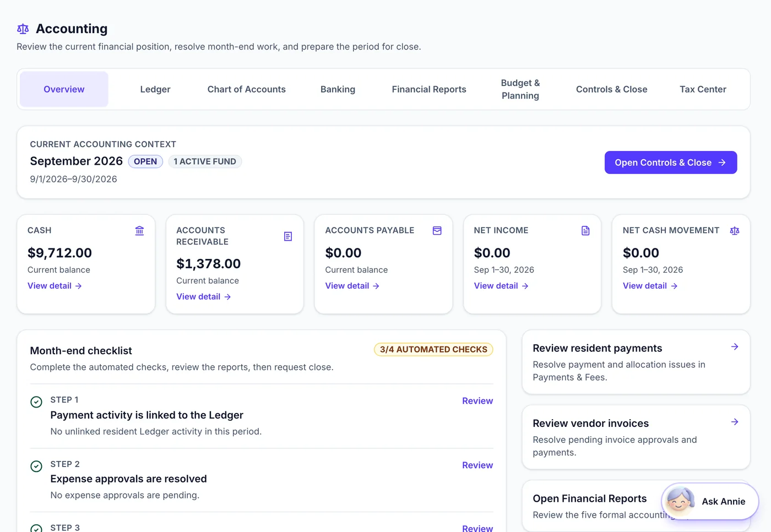Click the 1 ACTIVE FUND badge
Viewport: 771px width, 532px height.
click(x=205, y=161)
